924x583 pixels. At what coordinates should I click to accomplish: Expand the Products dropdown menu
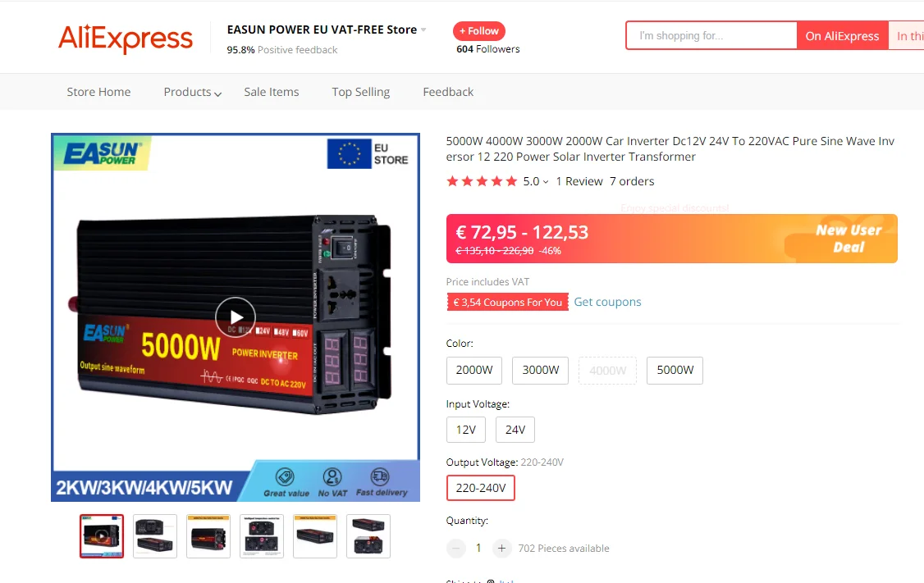(192, 92)
